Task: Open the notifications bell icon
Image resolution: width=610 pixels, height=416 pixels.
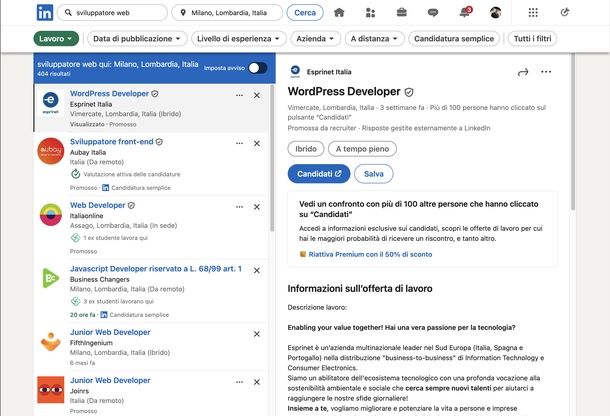Action: (465, 12)
